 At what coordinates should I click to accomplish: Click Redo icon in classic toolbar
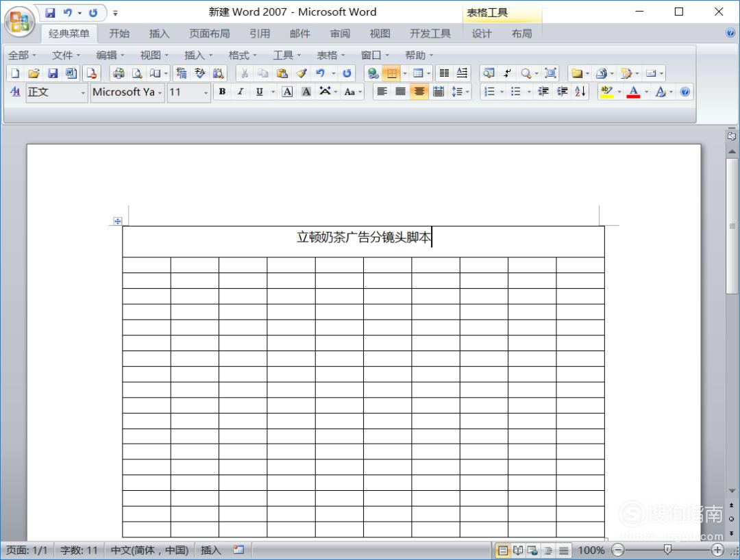(347, 73)
